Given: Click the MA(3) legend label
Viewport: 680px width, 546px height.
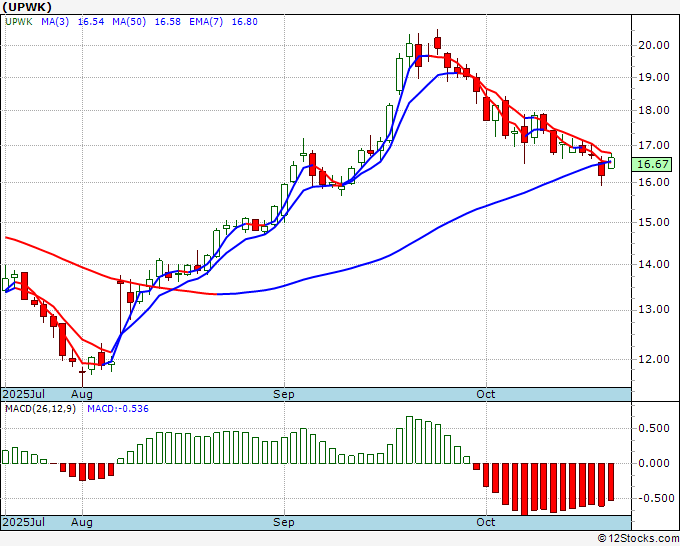Looking at the screenshot, I should (x=55, y=22).
